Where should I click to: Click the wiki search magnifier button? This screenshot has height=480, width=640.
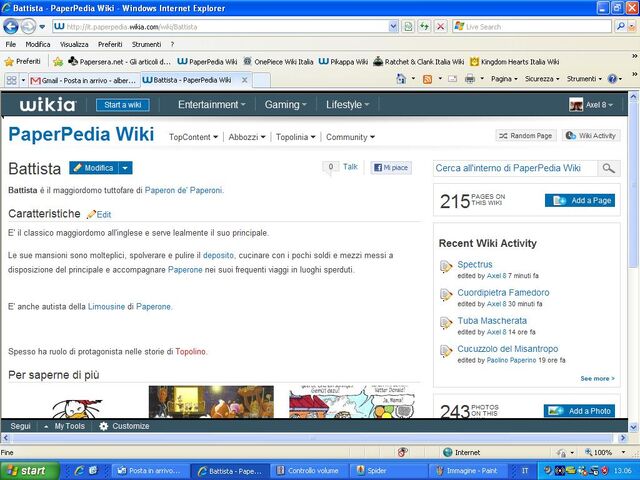point(609,168)
